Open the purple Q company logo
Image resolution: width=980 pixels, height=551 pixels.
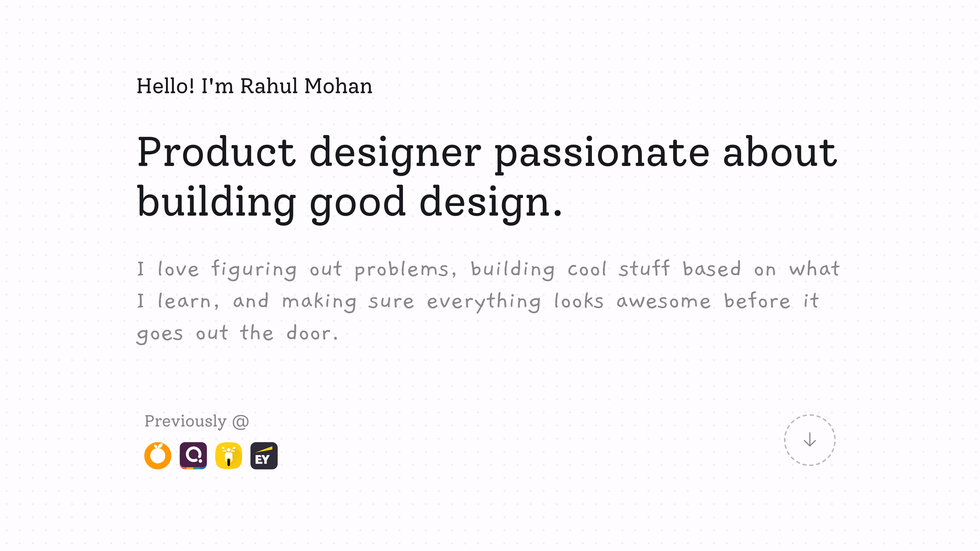tap(193, 456)
